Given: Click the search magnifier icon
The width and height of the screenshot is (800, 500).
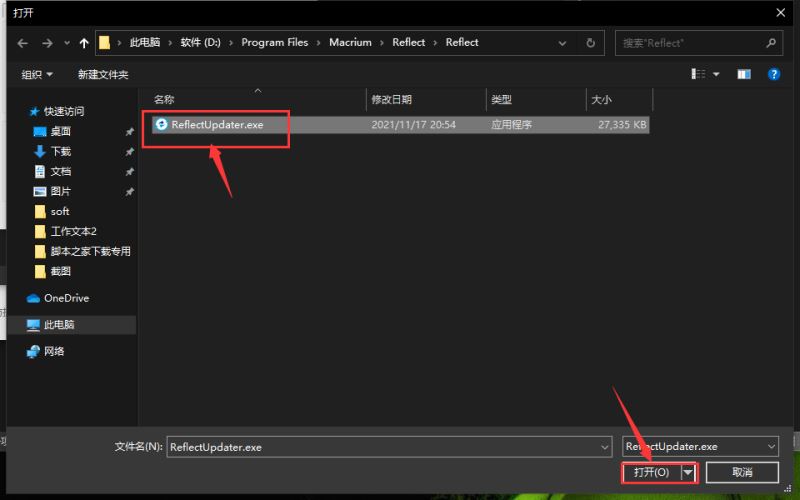Looking at the screenshot, I should click(771, 43).
